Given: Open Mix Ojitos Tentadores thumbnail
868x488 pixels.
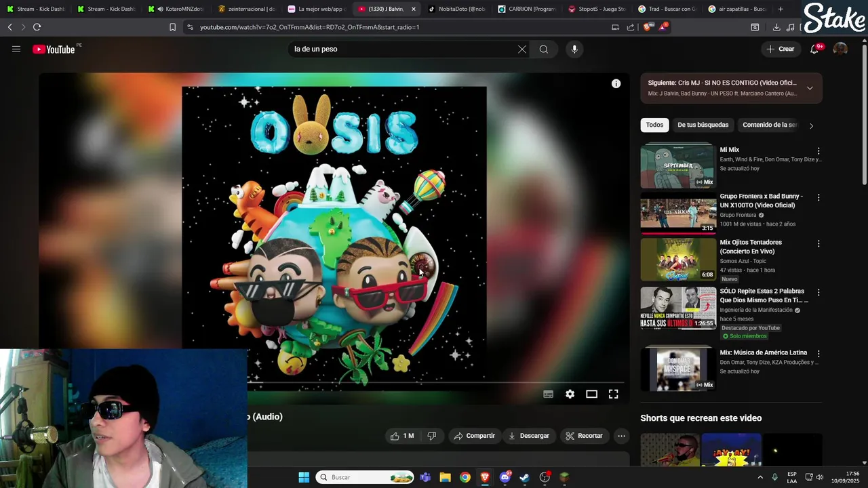Looking at the screenshot, I should [678, 260].
